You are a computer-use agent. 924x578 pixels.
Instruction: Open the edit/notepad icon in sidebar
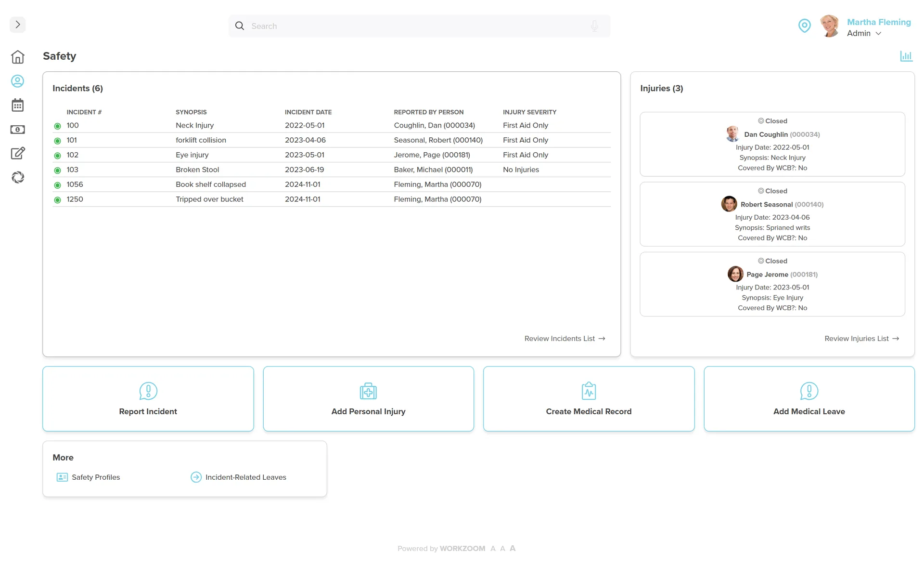(18, 153)
